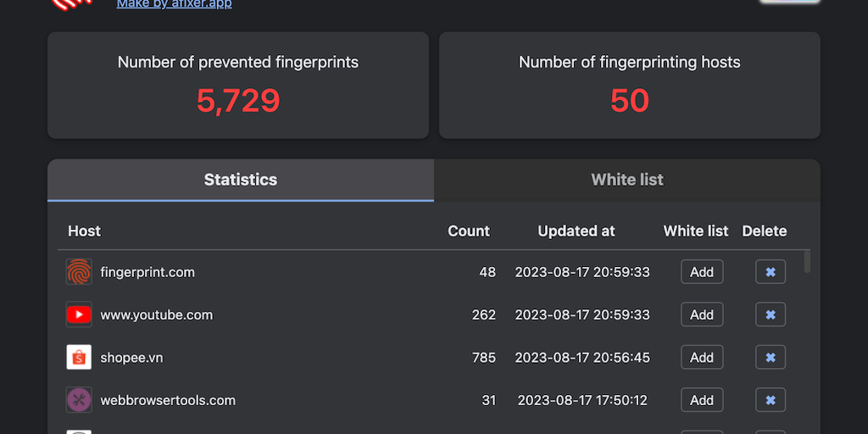Click the table scrollbar thumb
868x434 pixels.
pos(807,261)
